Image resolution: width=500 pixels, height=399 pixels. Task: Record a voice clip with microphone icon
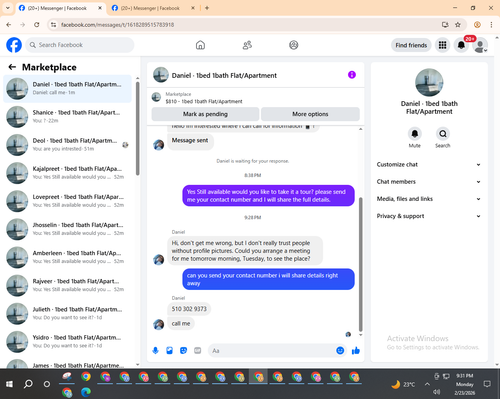pyautogui.click(x=155, y=350)
